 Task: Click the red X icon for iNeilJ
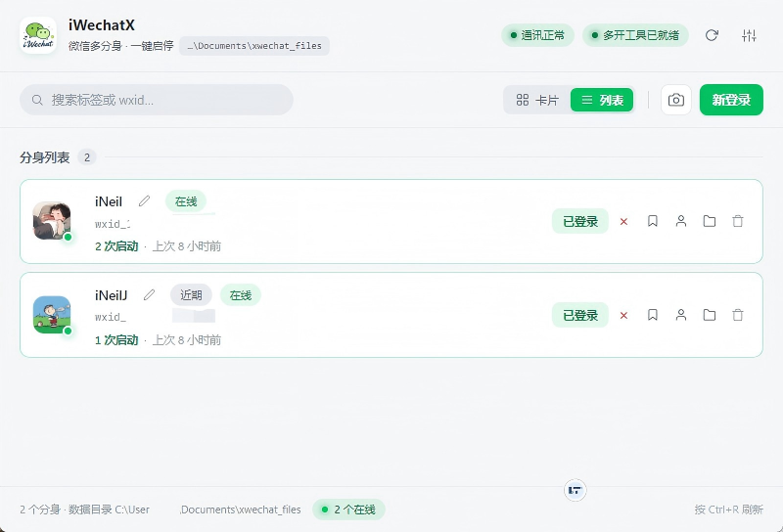(x=623, y=316)
